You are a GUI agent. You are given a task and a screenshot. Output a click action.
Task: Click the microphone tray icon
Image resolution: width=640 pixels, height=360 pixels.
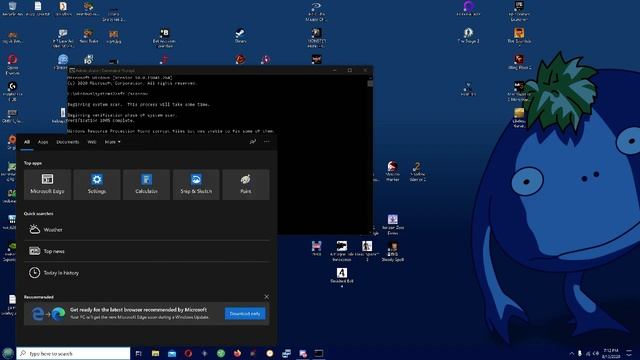(x=580, y=353)
